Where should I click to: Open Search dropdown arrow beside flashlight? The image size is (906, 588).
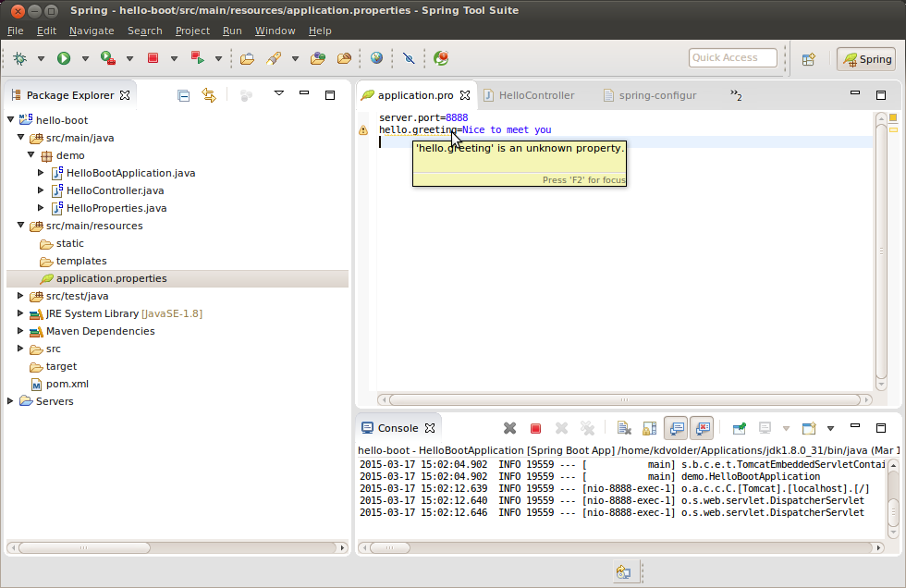[x=295, y=58]
